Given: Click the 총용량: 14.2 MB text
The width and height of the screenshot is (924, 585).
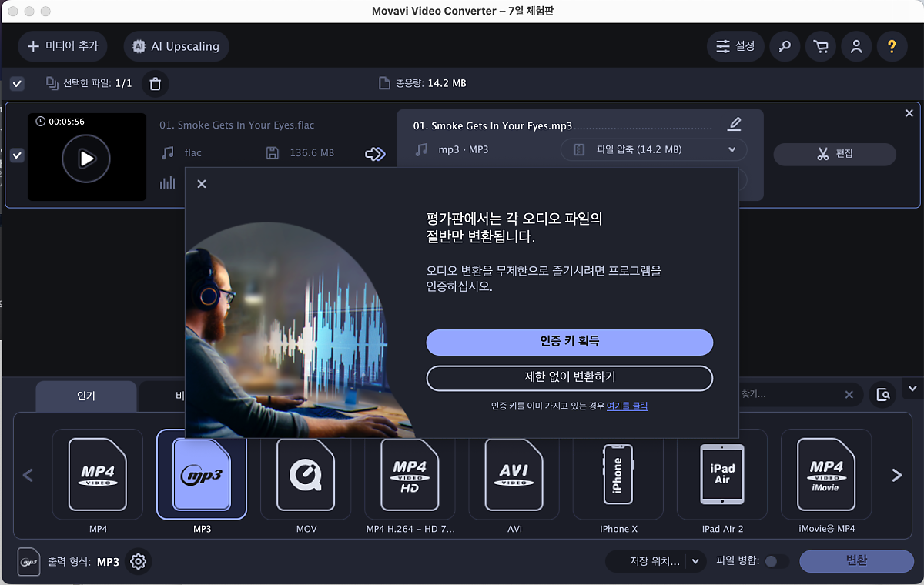Looking at the screenshot, I should (x=431, y=83).
